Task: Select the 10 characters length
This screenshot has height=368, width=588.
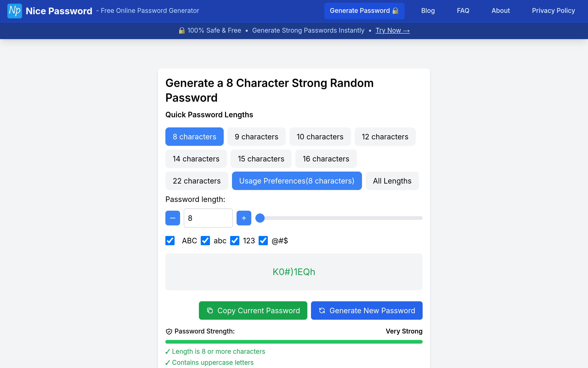Action: coord(320,137)
